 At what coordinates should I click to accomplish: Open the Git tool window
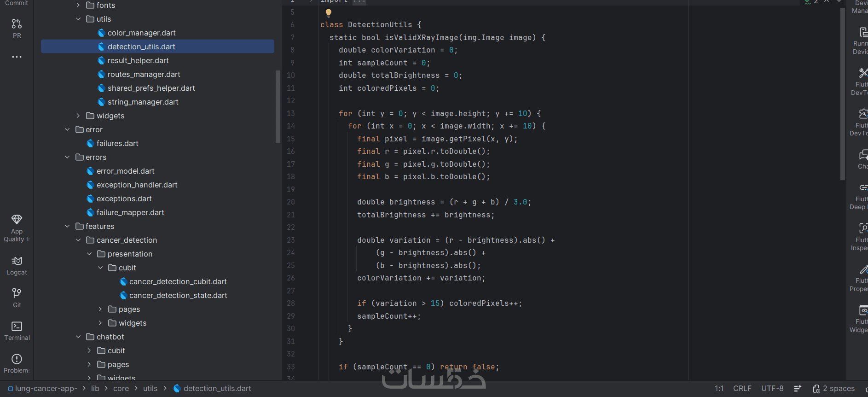tap(17, 298)
